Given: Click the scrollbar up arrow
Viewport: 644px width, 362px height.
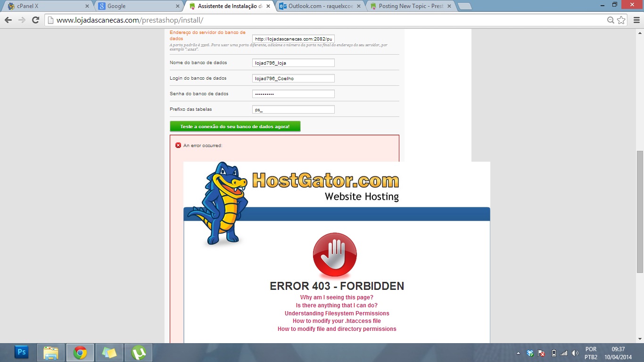Looking at the screenshot, I should point(640,32).
